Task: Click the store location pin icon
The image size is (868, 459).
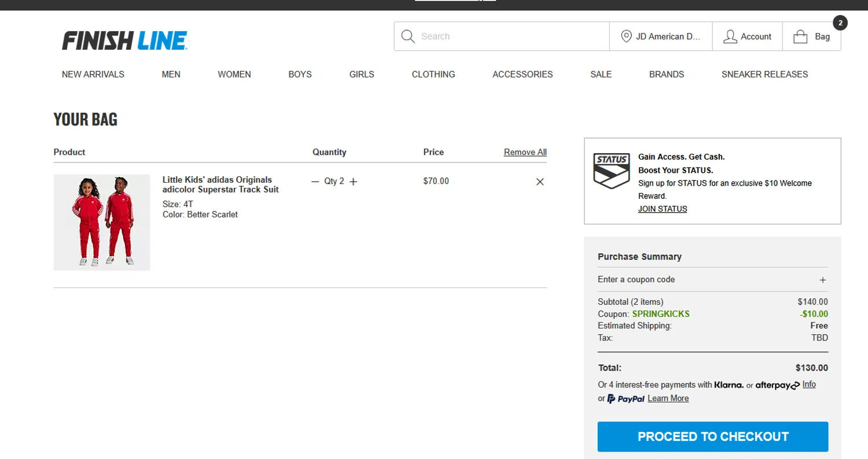Action: coord(626,36)
